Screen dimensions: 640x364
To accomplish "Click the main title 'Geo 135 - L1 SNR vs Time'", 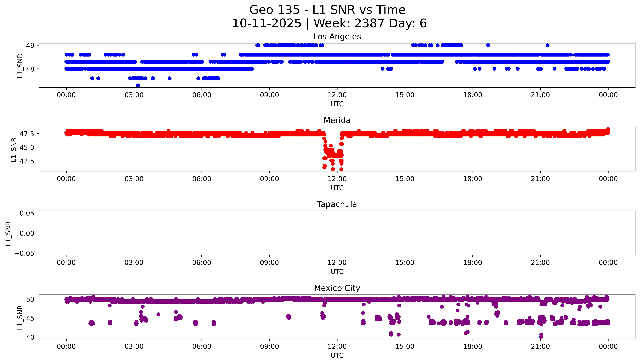I will point(327,10).
